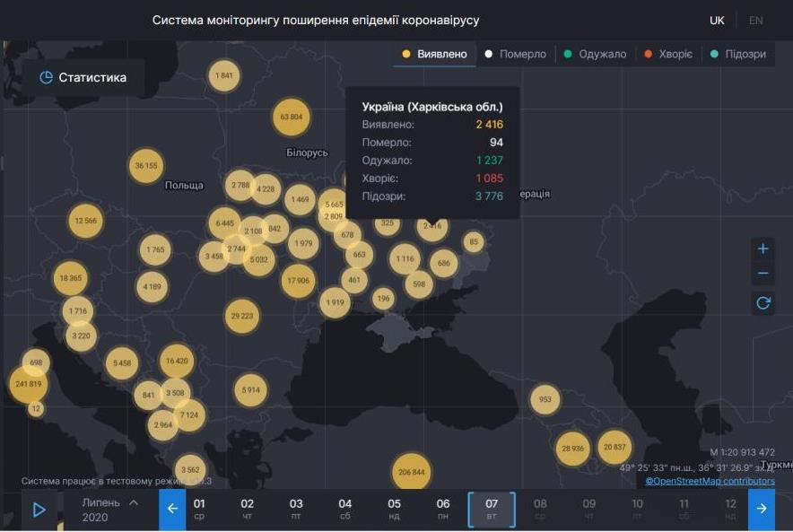Switch interface language to EN
The width and height of the screenshot is (793, 532).
pos(757,19)
